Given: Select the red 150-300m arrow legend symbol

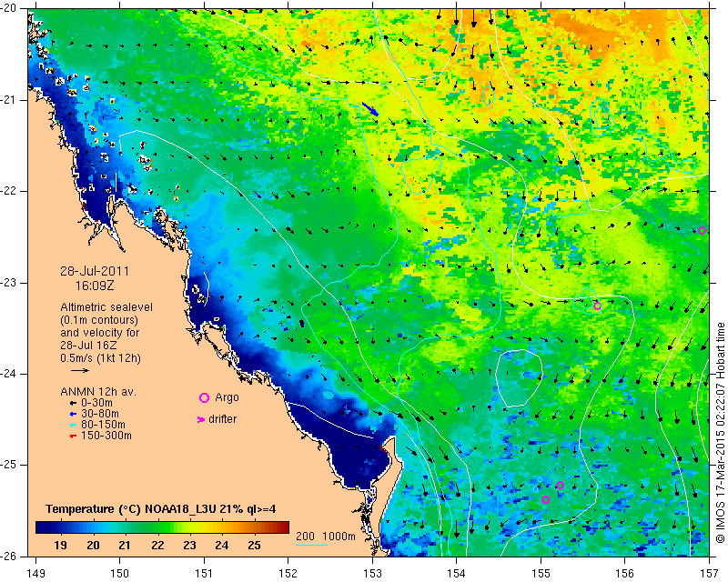Looking at the screenshot, I should point(73,436).
